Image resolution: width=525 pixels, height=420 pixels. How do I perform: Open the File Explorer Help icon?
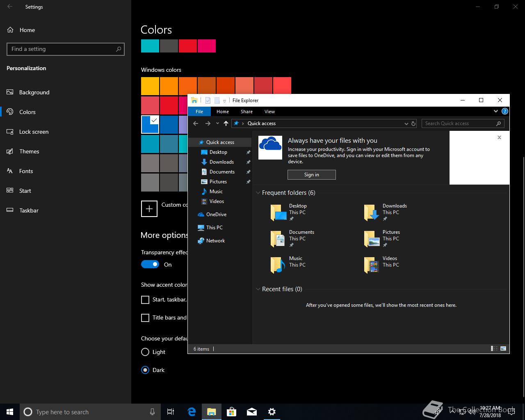(x=505, y=111)
